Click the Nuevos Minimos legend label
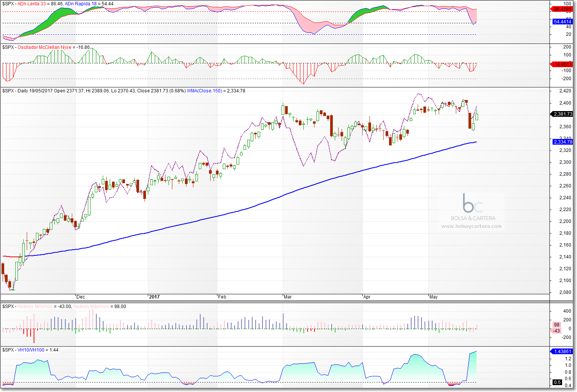577x392 pixels. click(x=36, y=307)
